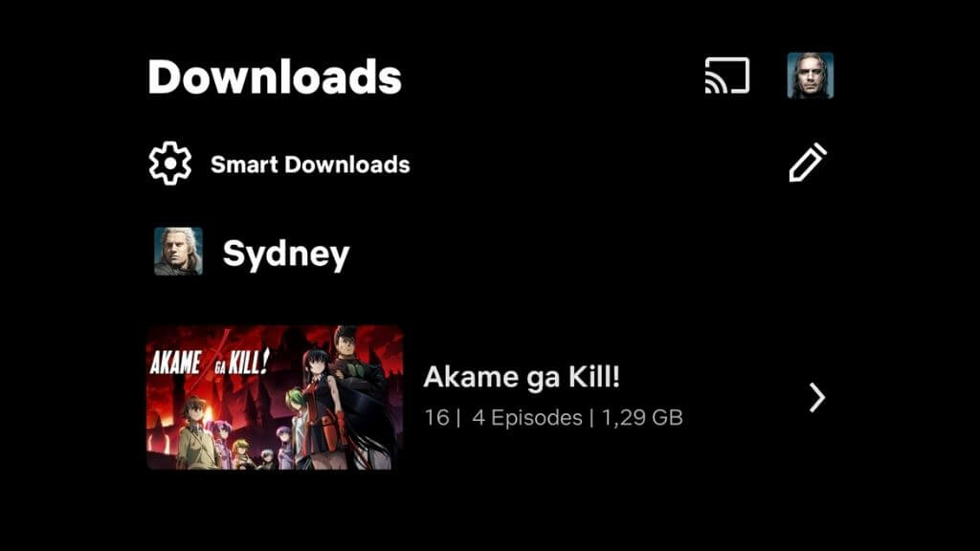Click the 4 Episodes info line
The height and width of the screenshot is (551, 980).
[x=527, y=417]
